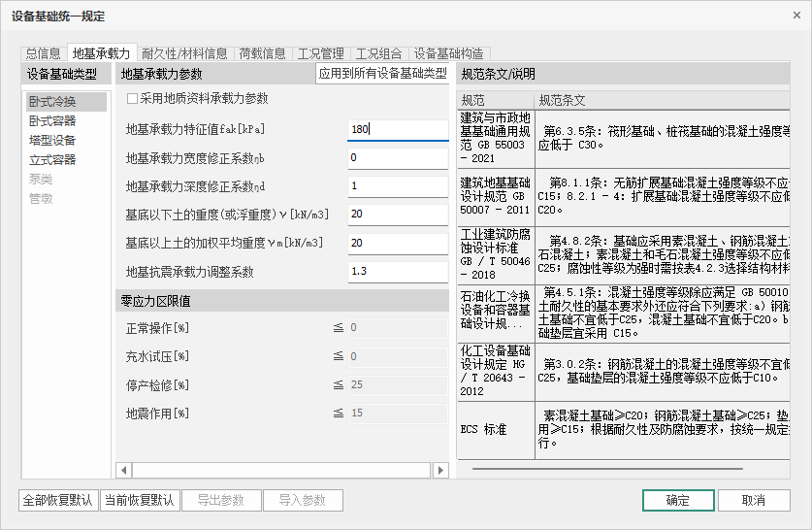
Task: Select 卧式冷换 in the equipment type list
Action: [x=66, y=102]
